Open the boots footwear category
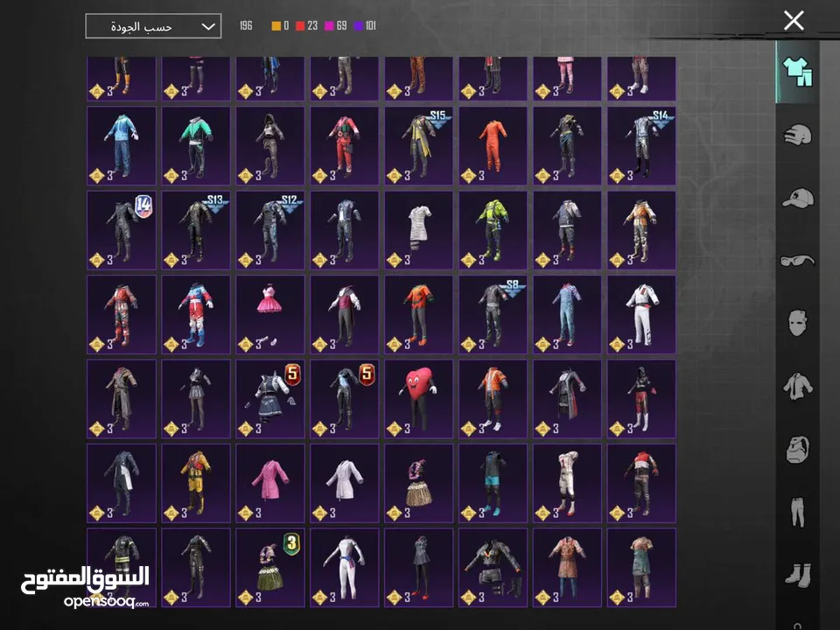Viewport: 840px width, 630px height. coord(797,576)
